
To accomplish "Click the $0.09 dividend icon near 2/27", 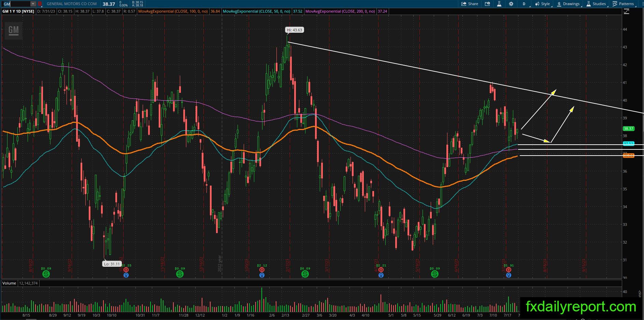I will pyautogui.click(x=305, y=274).
